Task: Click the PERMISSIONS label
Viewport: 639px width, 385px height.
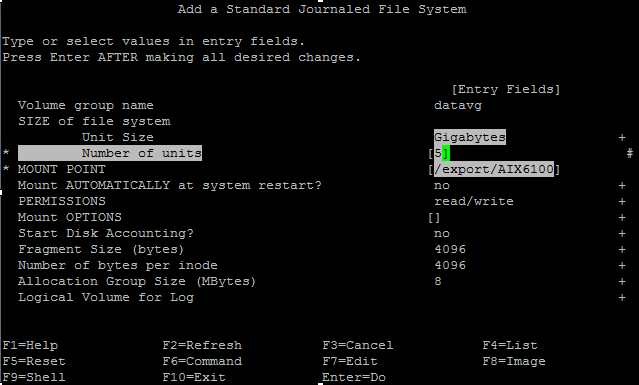Action: tap(62, 201)
